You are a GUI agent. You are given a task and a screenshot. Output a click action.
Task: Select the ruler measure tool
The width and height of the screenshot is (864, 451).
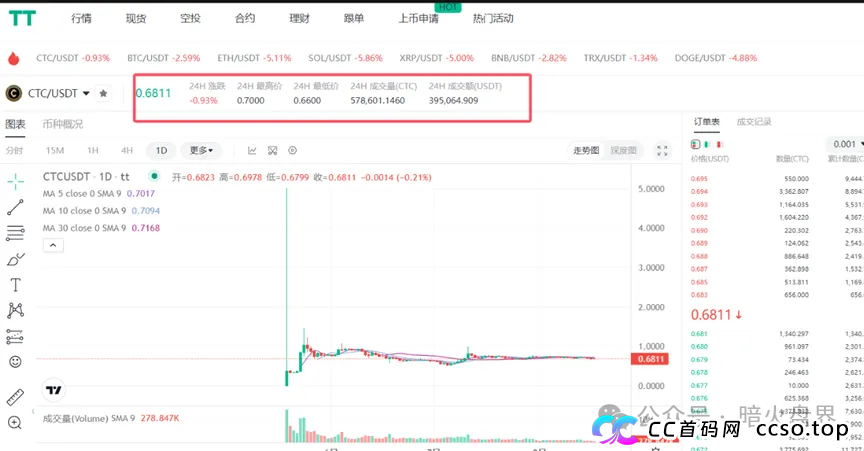(x=15, y=397)
